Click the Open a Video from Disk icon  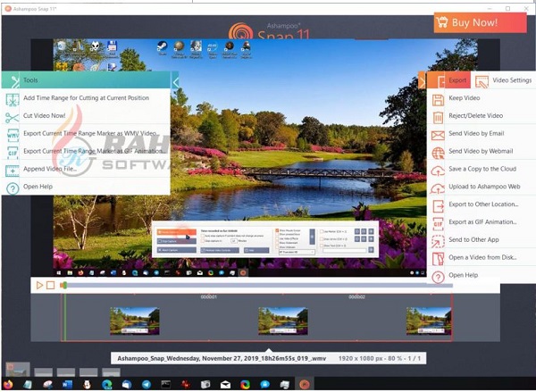point(438,259)
